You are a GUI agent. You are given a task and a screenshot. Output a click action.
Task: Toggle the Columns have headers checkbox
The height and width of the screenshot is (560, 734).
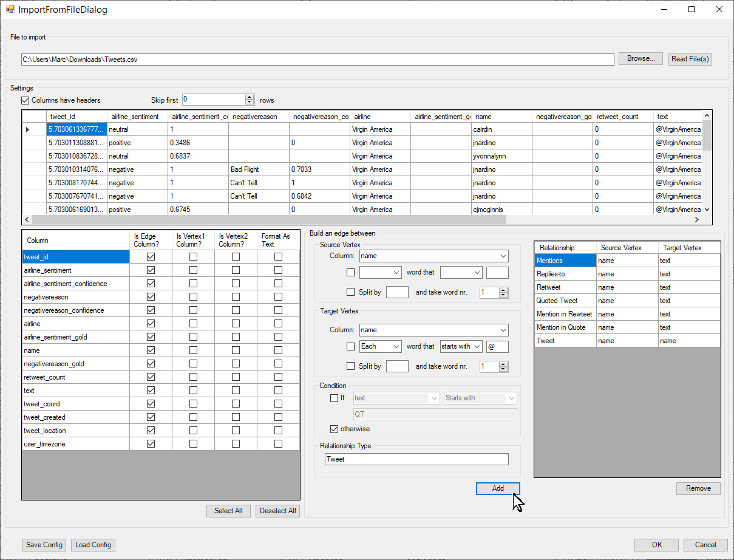tap(25, 100)
